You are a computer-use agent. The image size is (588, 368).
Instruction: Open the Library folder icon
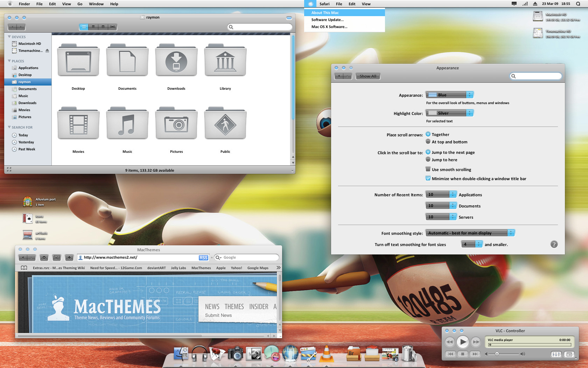(225, 60)
